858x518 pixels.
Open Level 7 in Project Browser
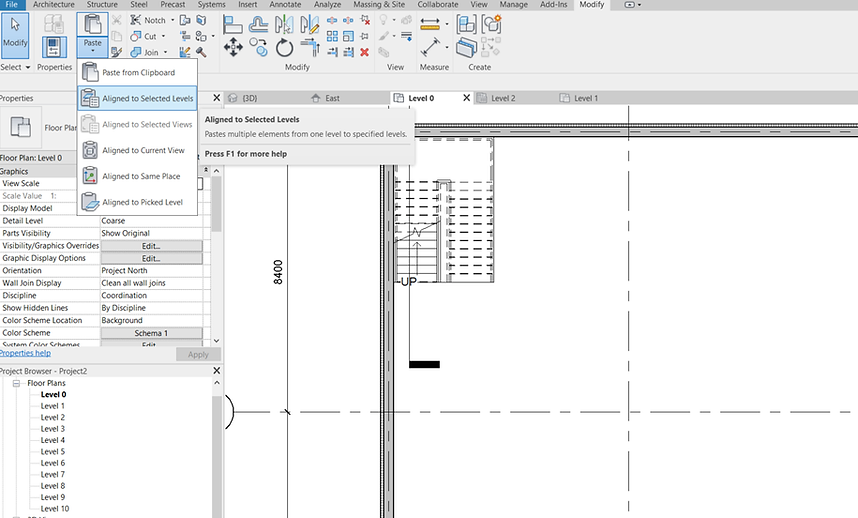tap(53, 474)
